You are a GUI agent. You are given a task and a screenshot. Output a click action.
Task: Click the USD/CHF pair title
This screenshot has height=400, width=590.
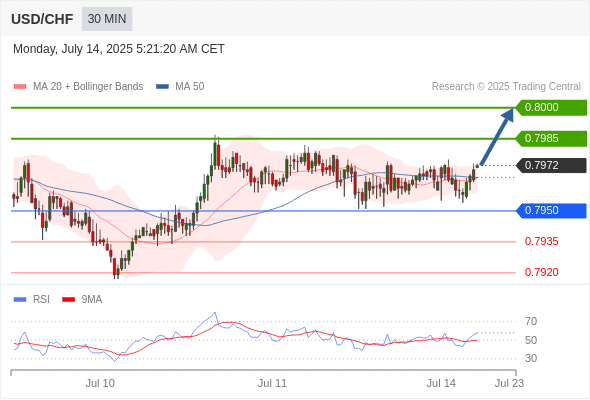coord(42,19)
